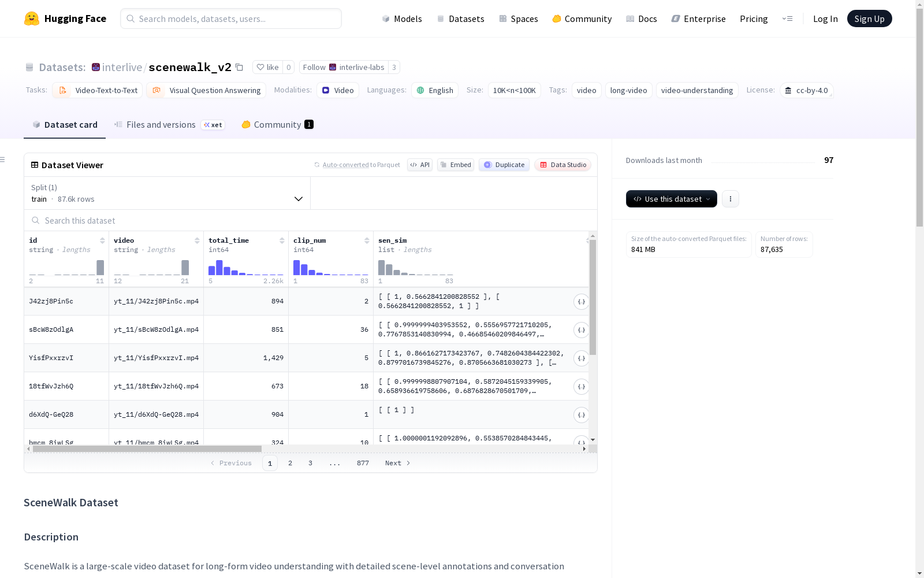Expand sen_sim cell for row sBcW8zOdlgA
The image size is (924, 578).
(x=581, y=330)
